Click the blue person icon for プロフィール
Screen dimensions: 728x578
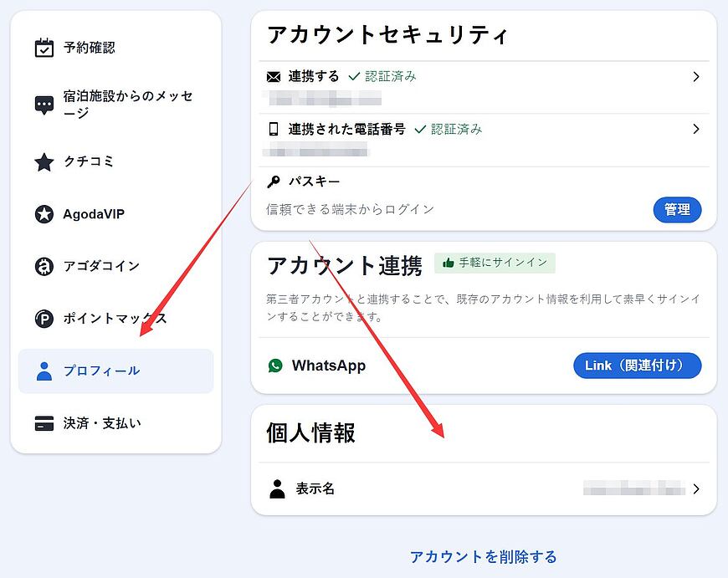(x=44, y=371)
